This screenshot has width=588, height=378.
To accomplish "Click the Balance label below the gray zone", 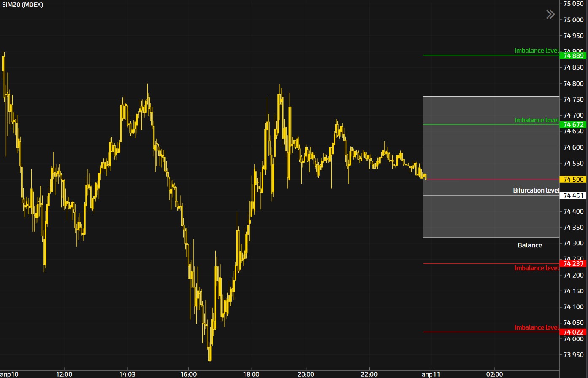I will click(x=530, y=245).
